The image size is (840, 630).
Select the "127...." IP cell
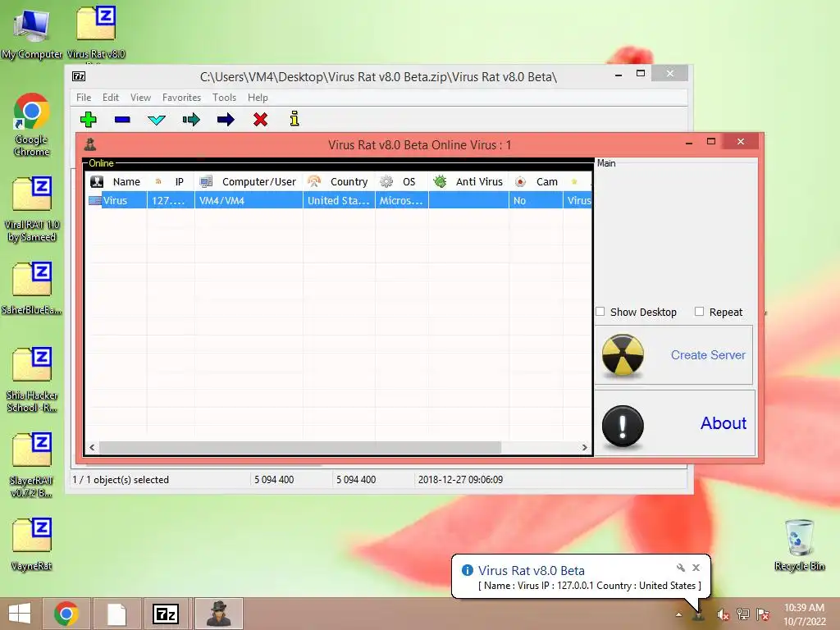click(171, 201)
